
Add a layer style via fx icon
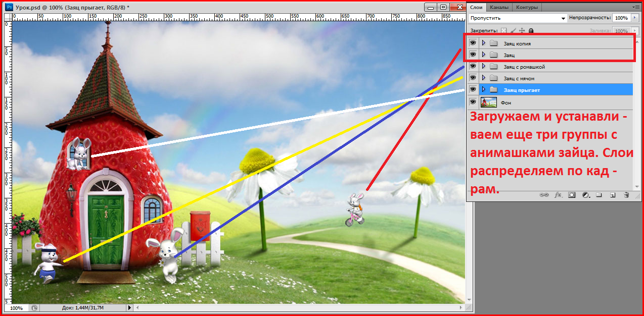pyautogui.click(x=559, y=194)
